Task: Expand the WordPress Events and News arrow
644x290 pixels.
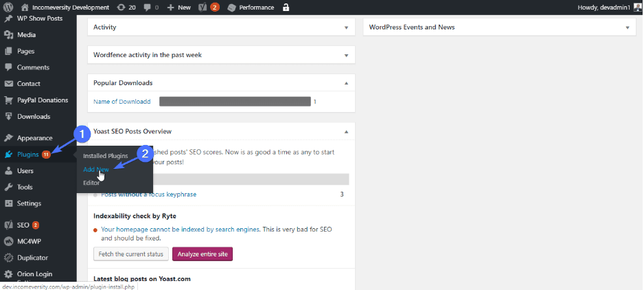Action: click(x=627, y=27)
